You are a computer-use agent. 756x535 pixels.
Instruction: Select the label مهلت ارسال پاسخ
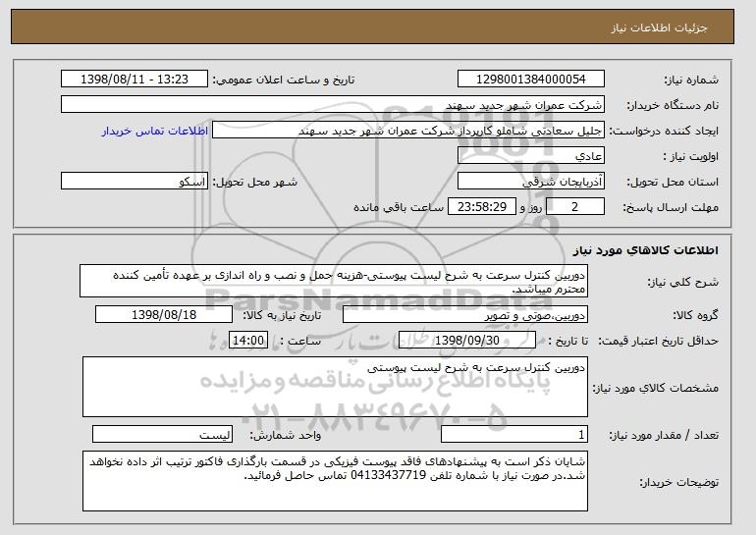tap(671, 208)
